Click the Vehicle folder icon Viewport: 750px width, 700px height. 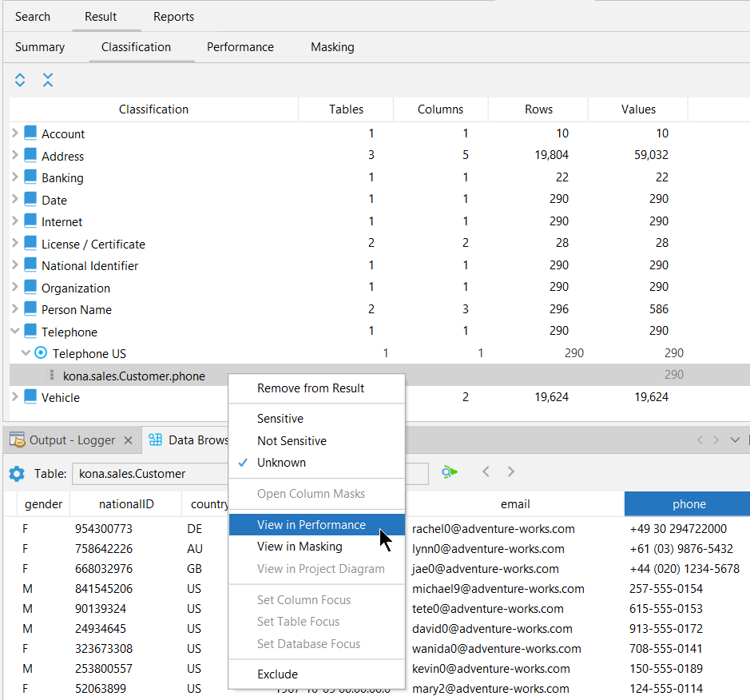[30, 396]
